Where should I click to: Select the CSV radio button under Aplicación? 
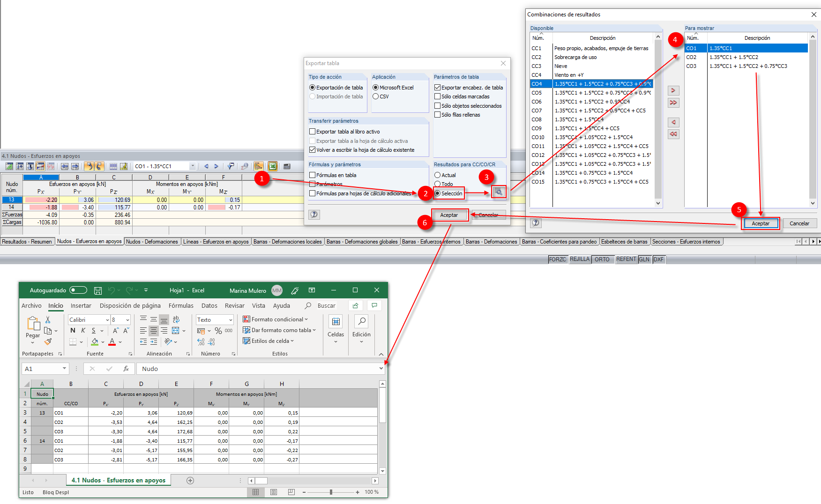[375, 96]
